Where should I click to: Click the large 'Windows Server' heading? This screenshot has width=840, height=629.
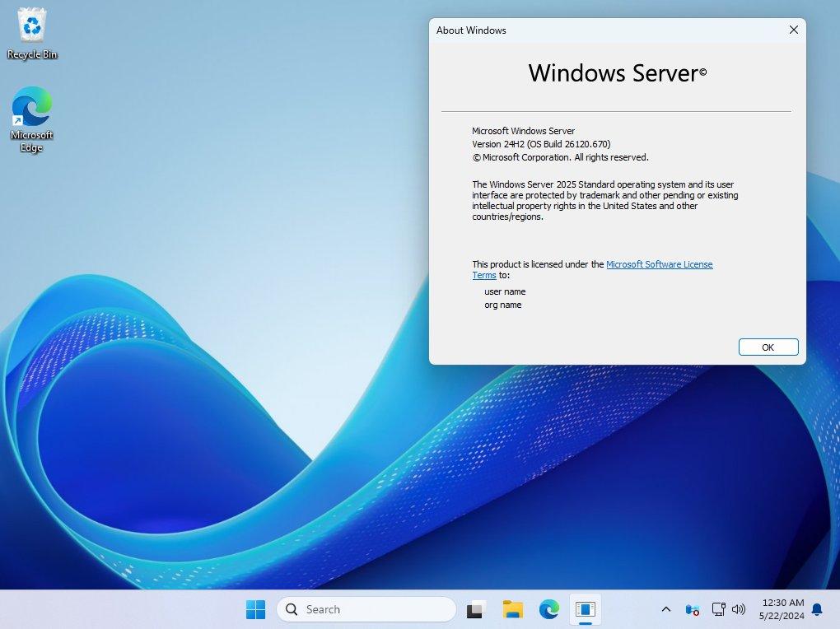point(617,73)
